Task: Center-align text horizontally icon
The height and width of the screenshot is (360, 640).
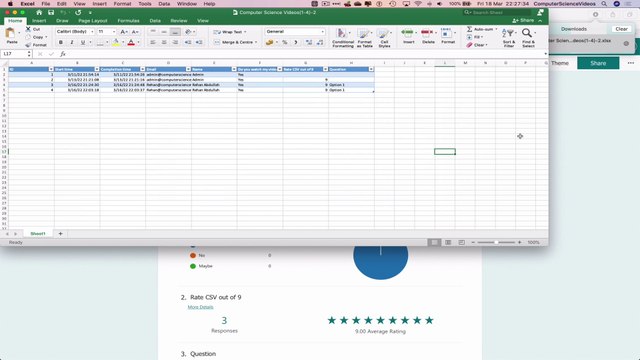Action: click(x=164, y=42)
